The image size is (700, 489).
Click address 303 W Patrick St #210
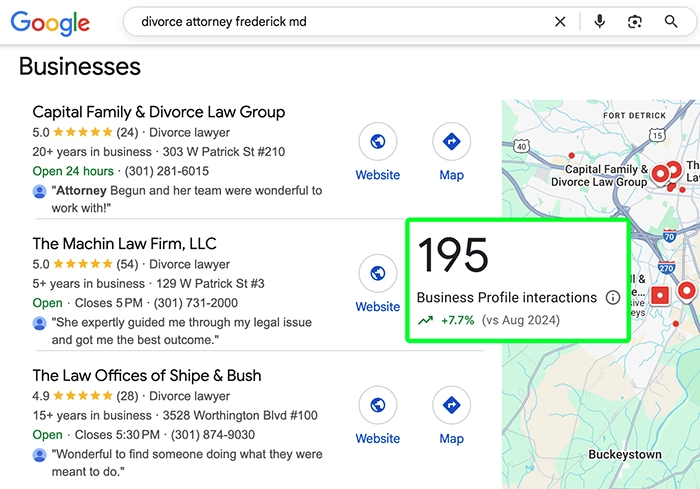224,152
